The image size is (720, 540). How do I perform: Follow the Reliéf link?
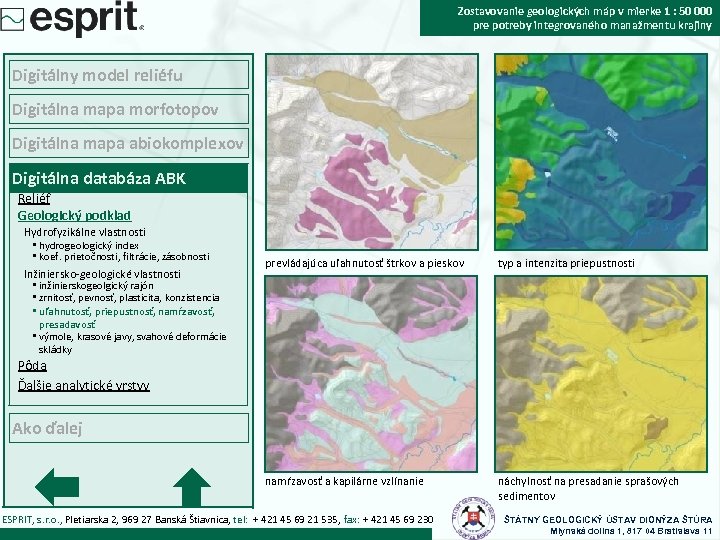click(34, 199)
